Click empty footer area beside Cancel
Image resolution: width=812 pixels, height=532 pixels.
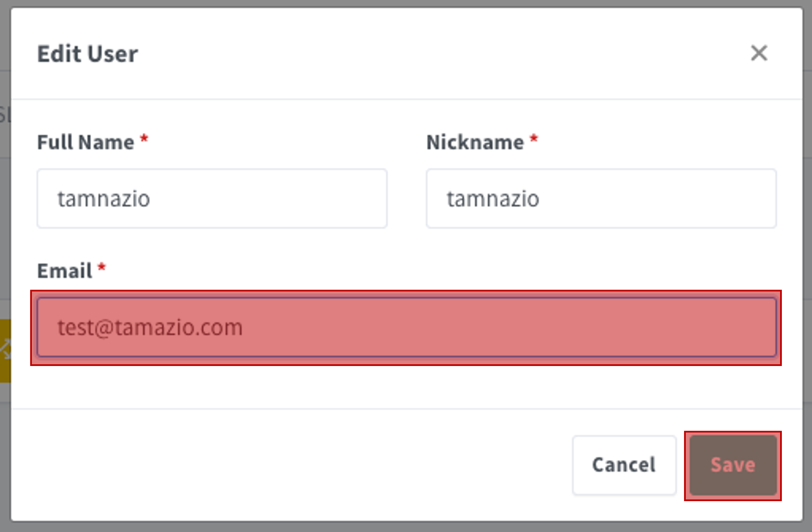pos(291,465)
